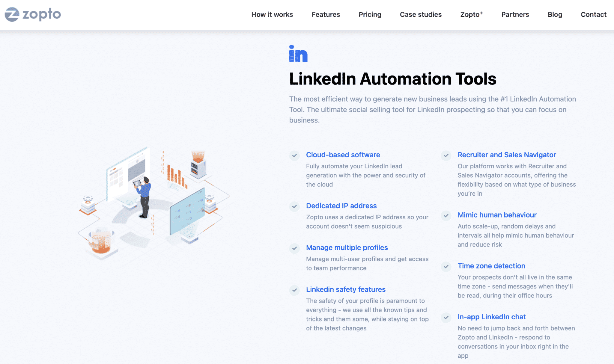Image resolution: width=614 pixels, height=364 pixels.
Task: Click the Dedicated IP address link
Action: click(341, 206)
